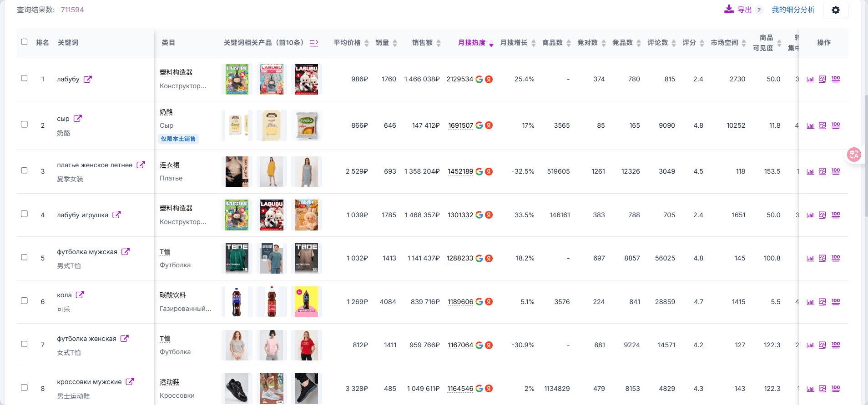Expand related products list arrow in header
Image resolution: width=868 pixels, height=405 pixels.
coord(314,43)
